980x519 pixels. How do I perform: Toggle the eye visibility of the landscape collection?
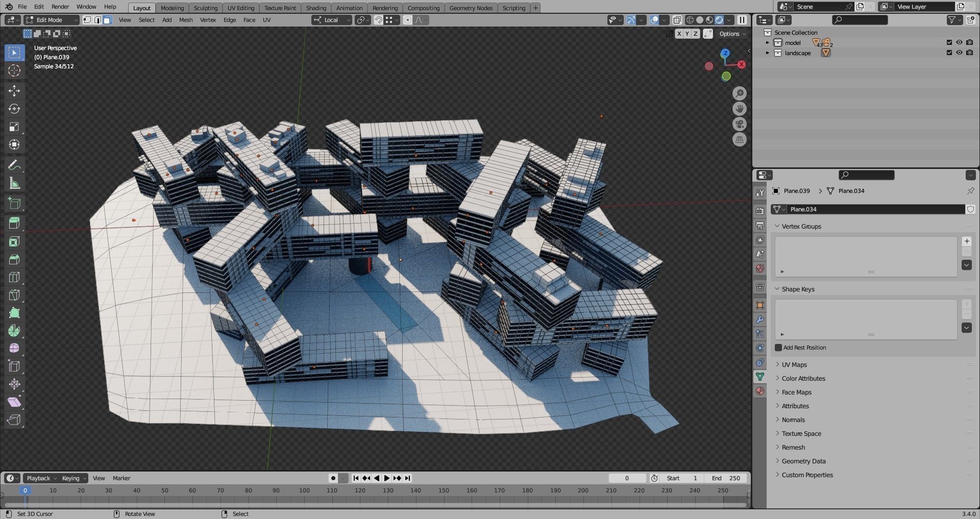pyautogui.click(x=959, y=53)
